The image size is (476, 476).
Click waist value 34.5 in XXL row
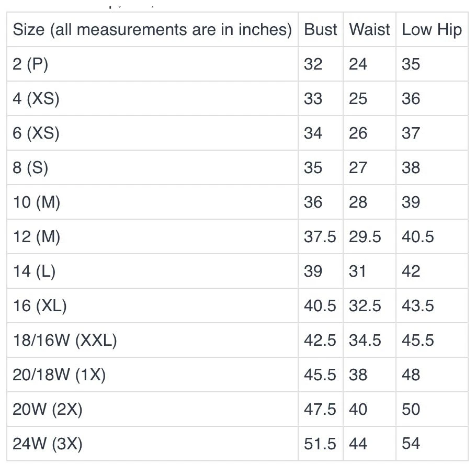365,341
